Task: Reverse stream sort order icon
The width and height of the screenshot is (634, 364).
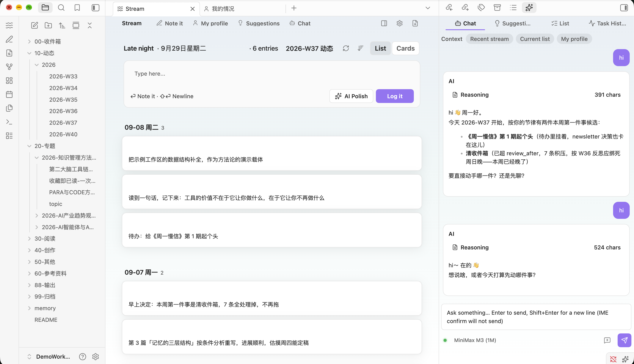Action: [x=360, y=48]
